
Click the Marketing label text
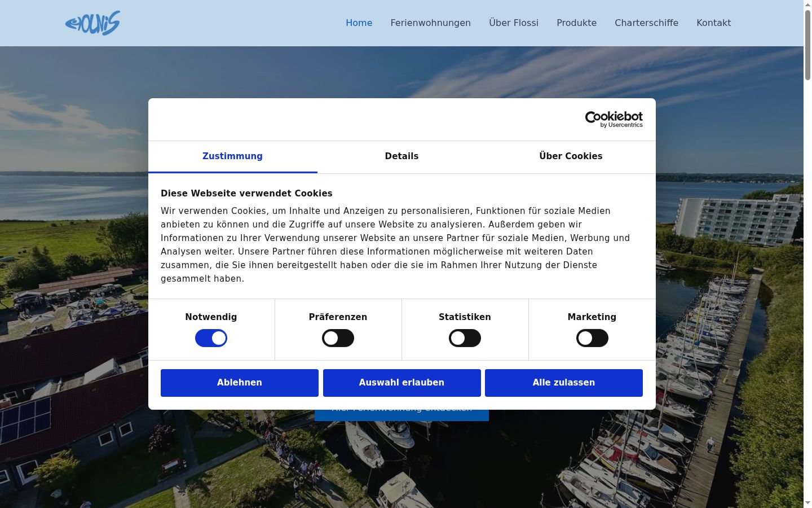tap(592, 317)
